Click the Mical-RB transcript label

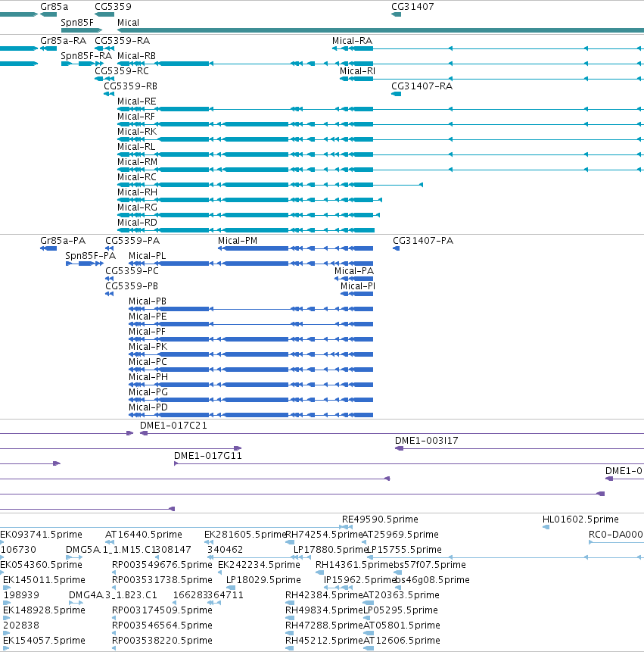(137, 56)
